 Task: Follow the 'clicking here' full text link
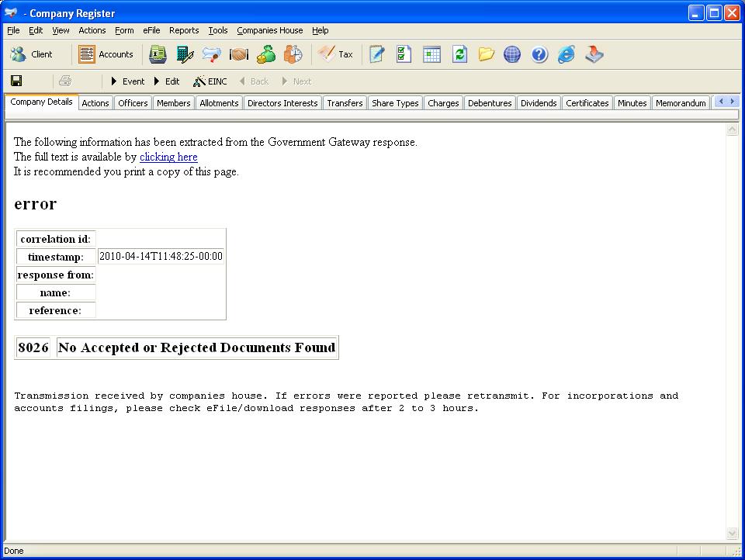(168, 157)
